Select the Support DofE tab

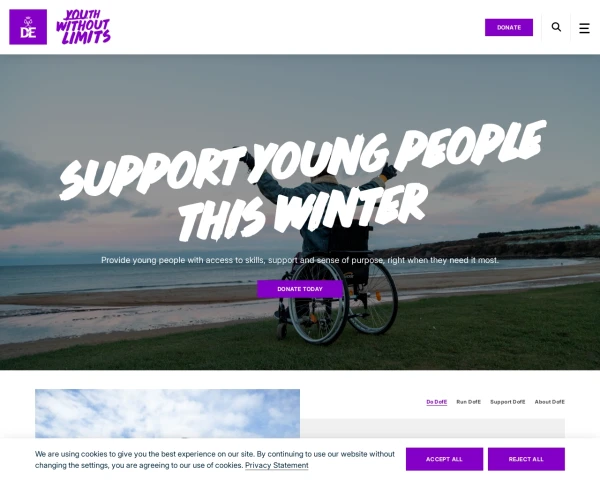coord(507,402)
